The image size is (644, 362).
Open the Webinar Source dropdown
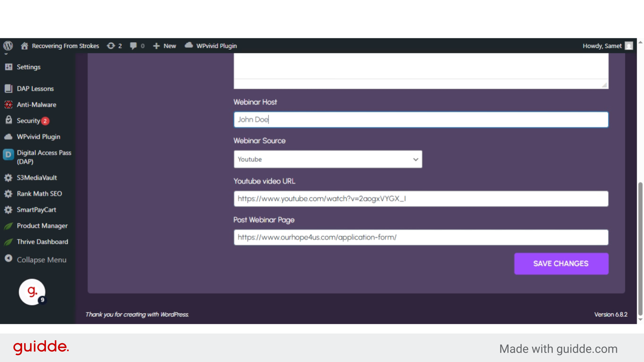328,159
